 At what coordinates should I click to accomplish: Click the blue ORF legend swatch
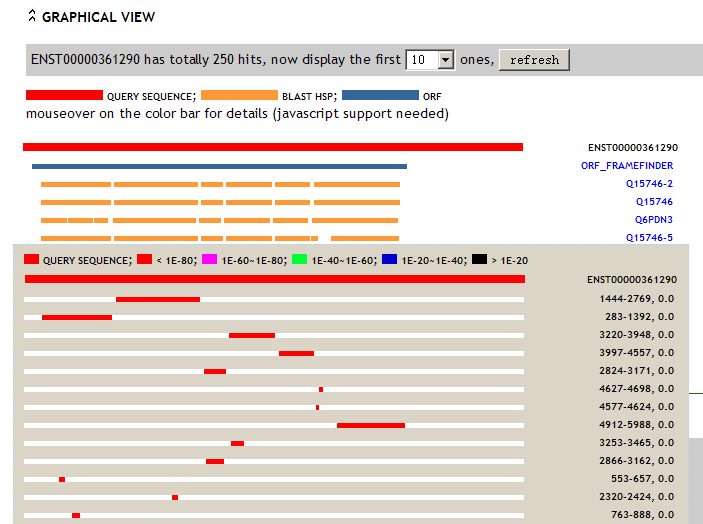click(380, 95)
